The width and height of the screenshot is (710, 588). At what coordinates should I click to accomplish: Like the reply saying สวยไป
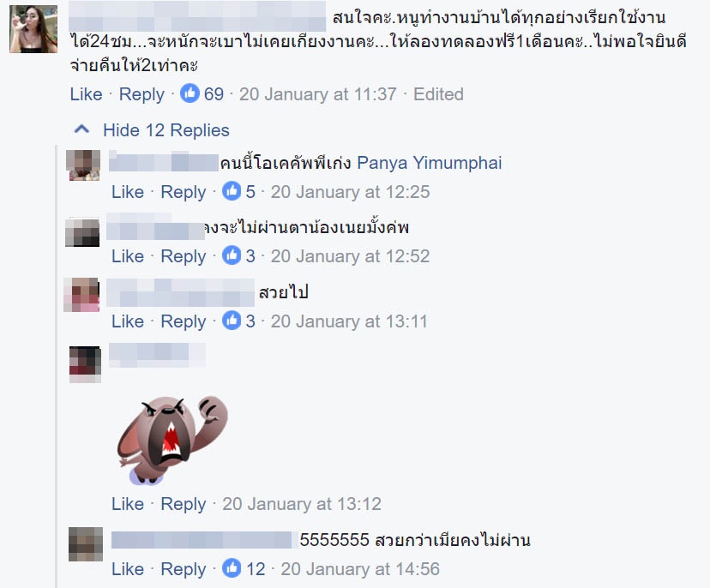pos(128,321)
